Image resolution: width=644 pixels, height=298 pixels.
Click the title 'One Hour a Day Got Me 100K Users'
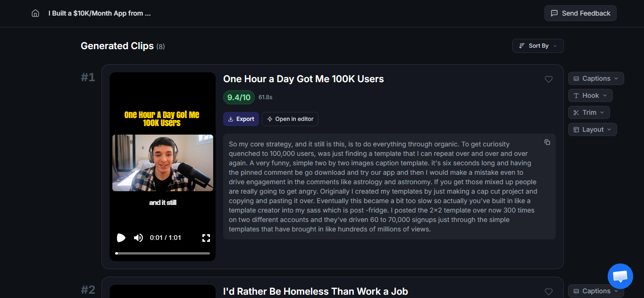point(303,79)
